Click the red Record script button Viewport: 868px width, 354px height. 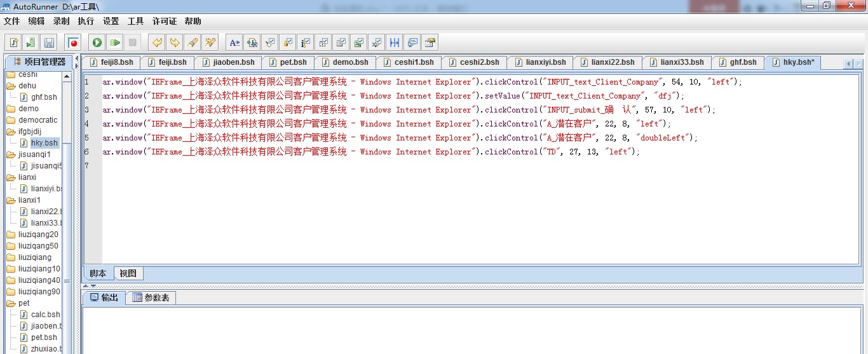click(x=73, y=43)
